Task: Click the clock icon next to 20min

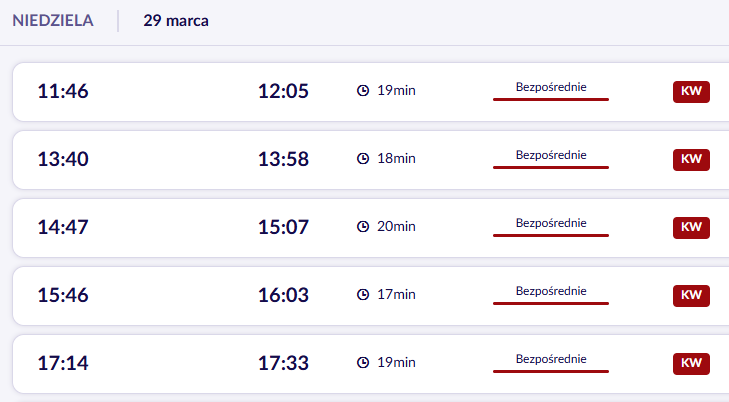Action: 363,227
